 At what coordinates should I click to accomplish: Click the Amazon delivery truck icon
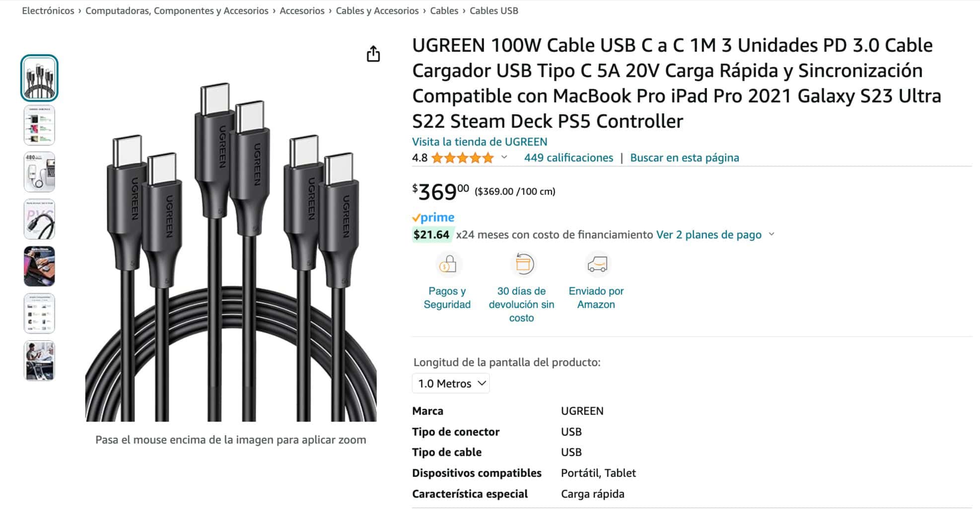pos(596,264)
